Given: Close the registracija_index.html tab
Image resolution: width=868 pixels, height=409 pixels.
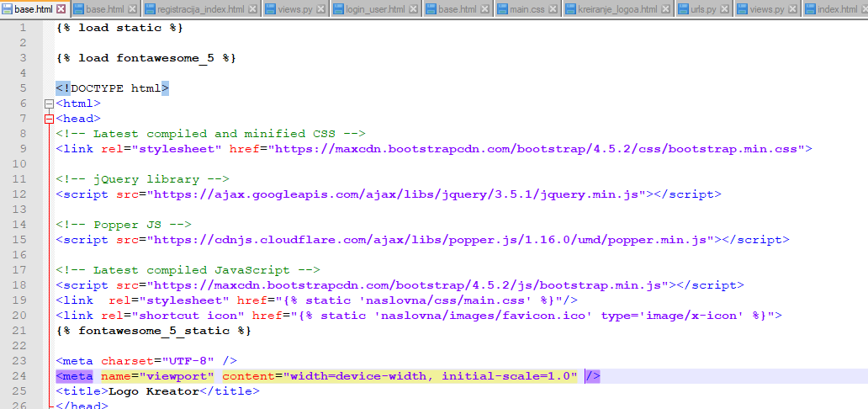Looking at the screenshot, I should 252,9.
